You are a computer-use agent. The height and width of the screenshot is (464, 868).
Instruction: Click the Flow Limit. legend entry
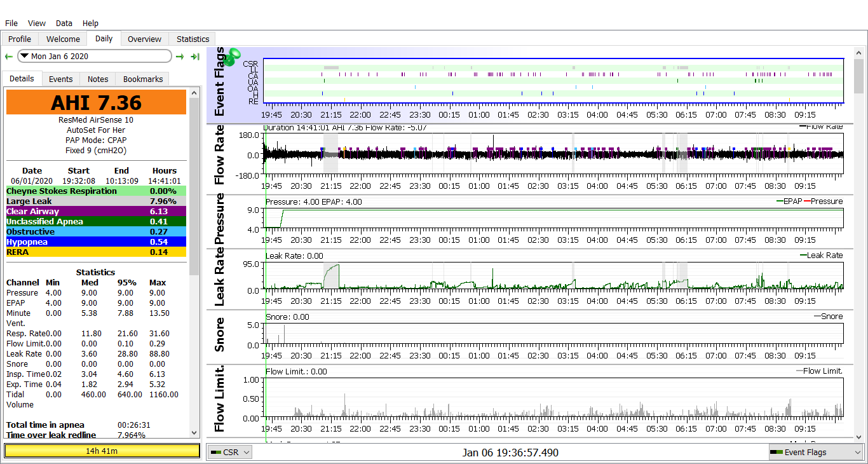point(820,371)
